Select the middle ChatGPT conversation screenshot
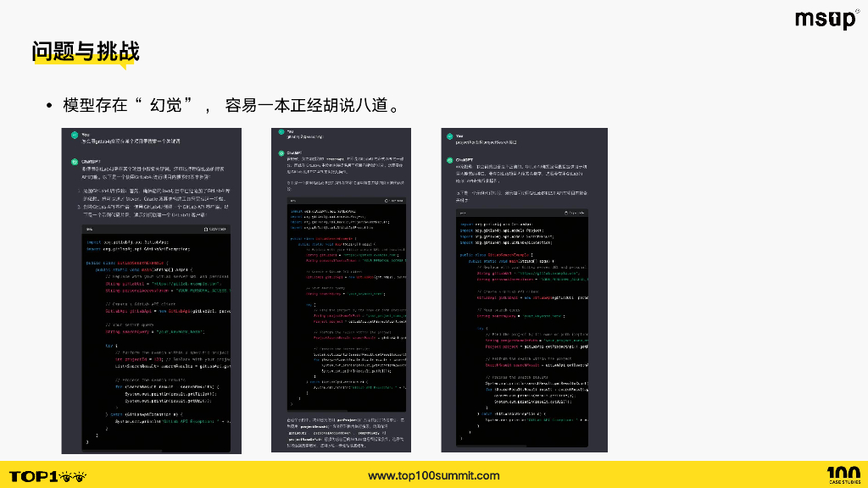Screen dimensions: 868x488 341,288
